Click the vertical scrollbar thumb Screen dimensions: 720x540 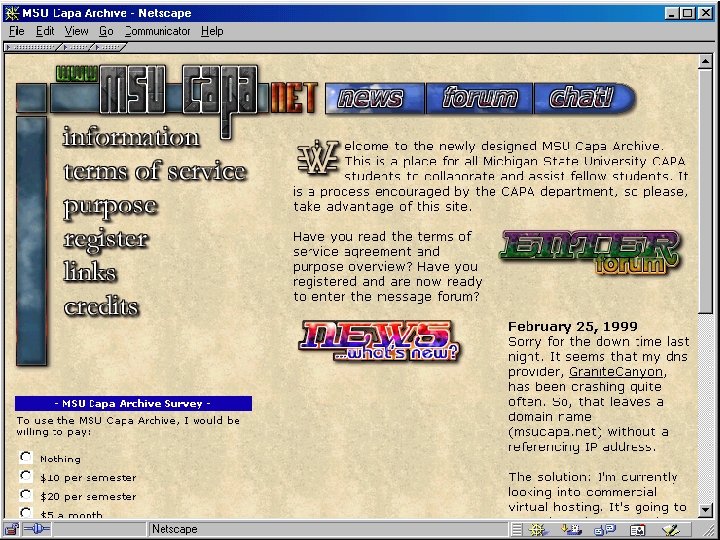(x=705, y=191)
